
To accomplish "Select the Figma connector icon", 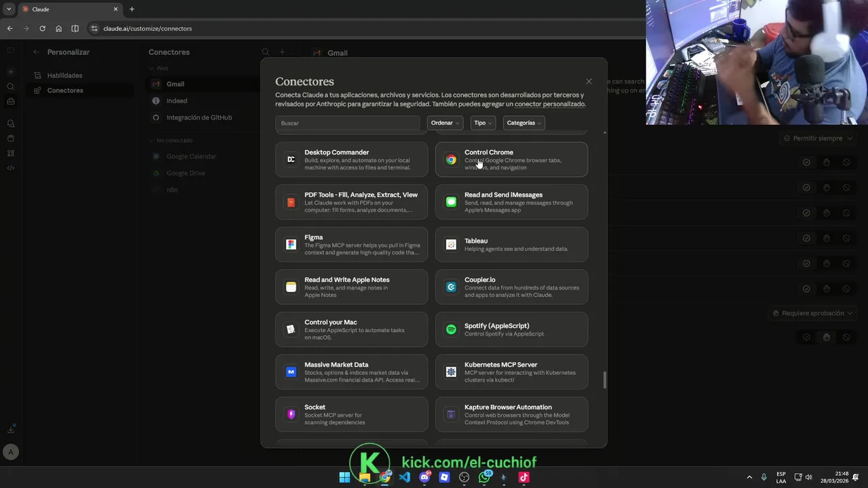I will pyautogui.click(x=291, y=245).
